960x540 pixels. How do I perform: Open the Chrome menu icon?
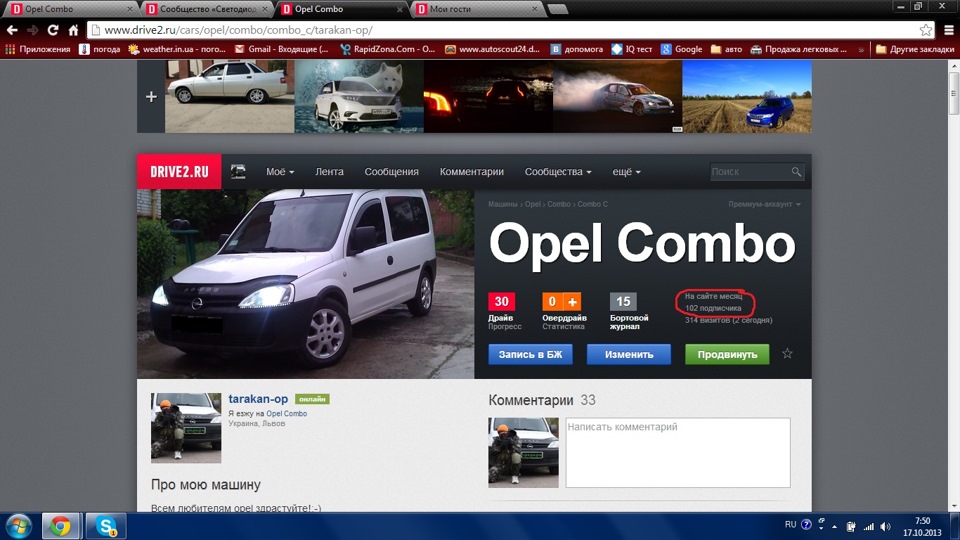pos(948,30)
